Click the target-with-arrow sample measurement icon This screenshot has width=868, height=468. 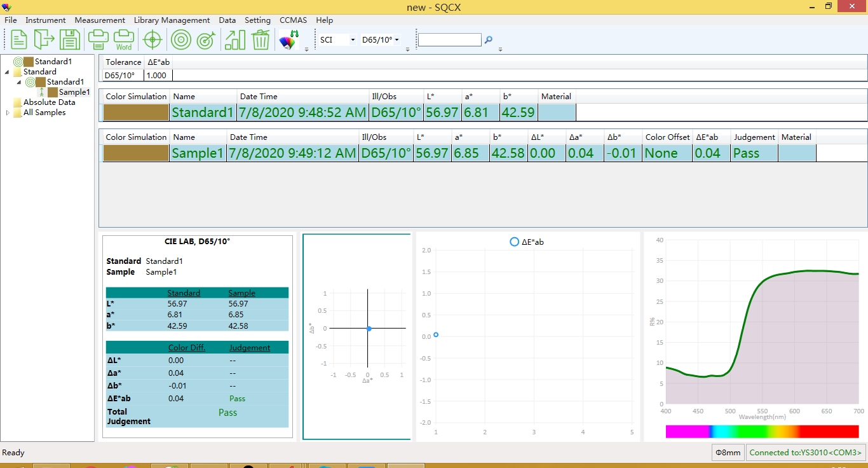pos(206,39)
